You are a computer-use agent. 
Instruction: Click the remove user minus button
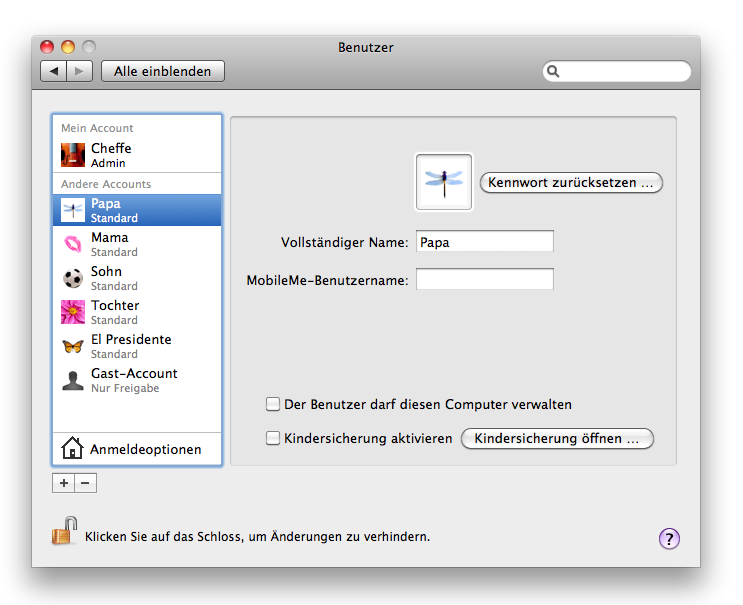pos(85,483)
